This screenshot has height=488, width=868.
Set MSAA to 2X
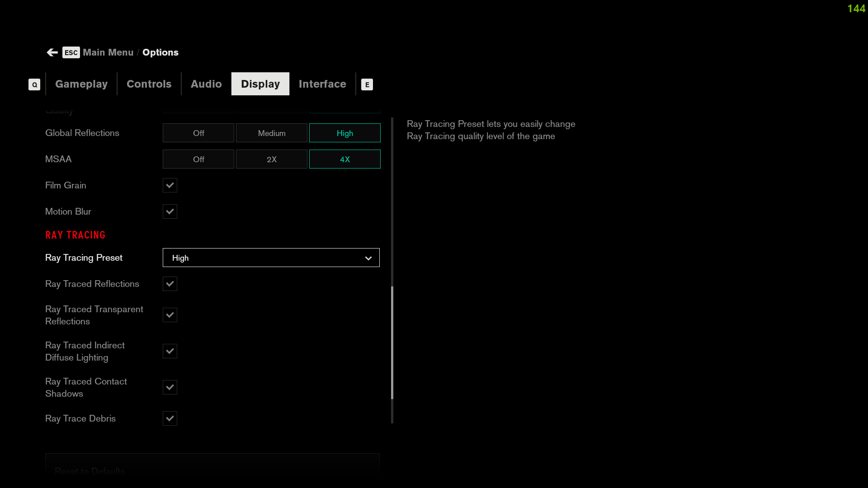(x=272, y=160)
